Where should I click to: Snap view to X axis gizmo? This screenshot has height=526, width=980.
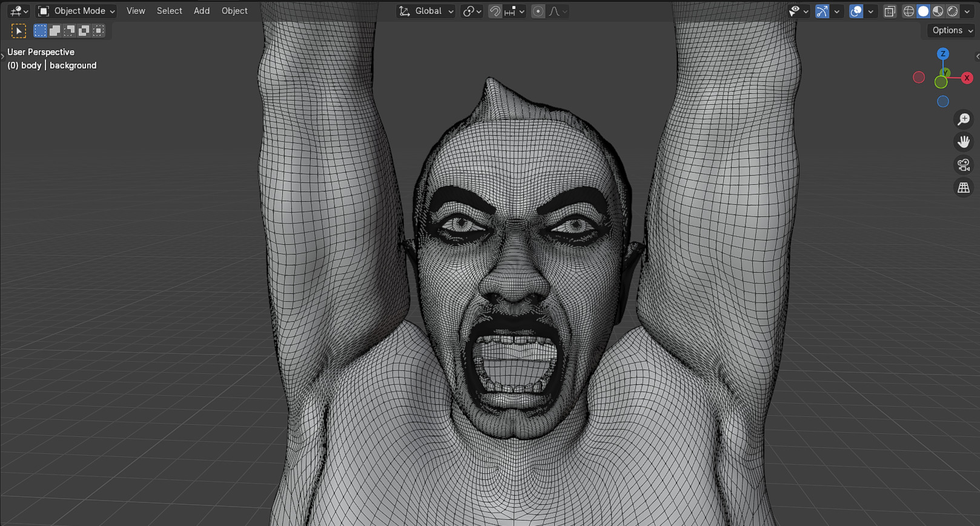(967, 78)
